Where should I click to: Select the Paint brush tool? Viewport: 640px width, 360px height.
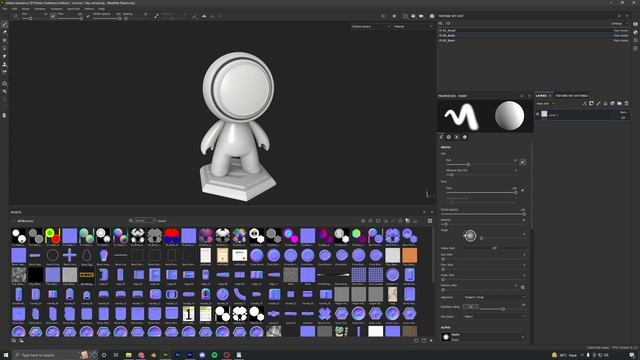(x=4, y=25)
